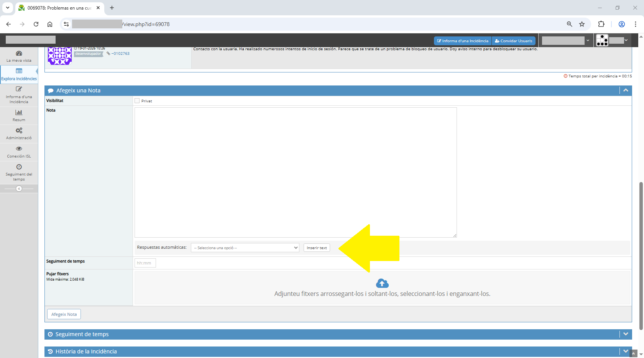
Task: Collapse the sidebar using the arrow toggle
Action: 18,188
